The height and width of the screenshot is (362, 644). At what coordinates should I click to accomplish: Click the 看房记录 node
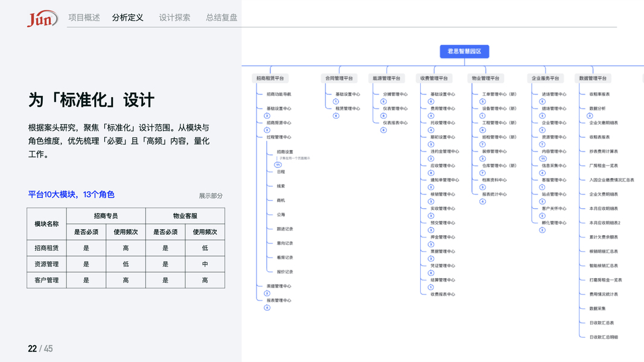285,258
